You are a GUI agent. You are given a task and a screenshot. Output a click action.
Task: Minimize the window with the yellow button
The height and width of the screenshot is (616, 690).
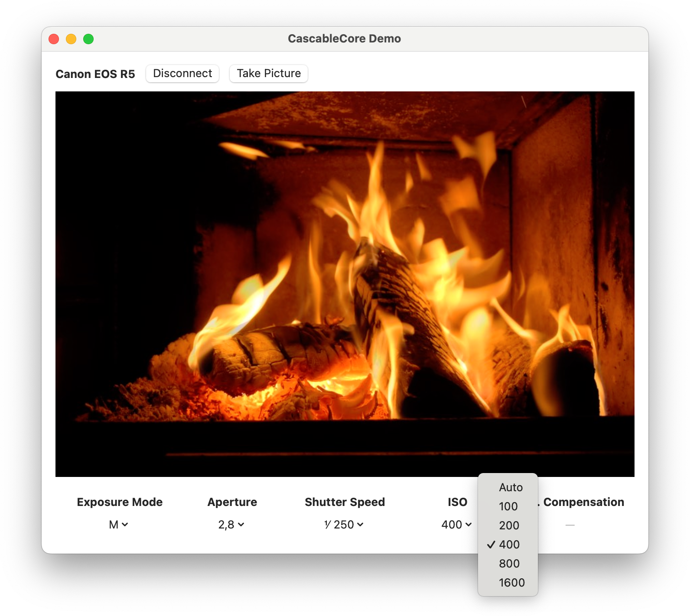[71, 39]
